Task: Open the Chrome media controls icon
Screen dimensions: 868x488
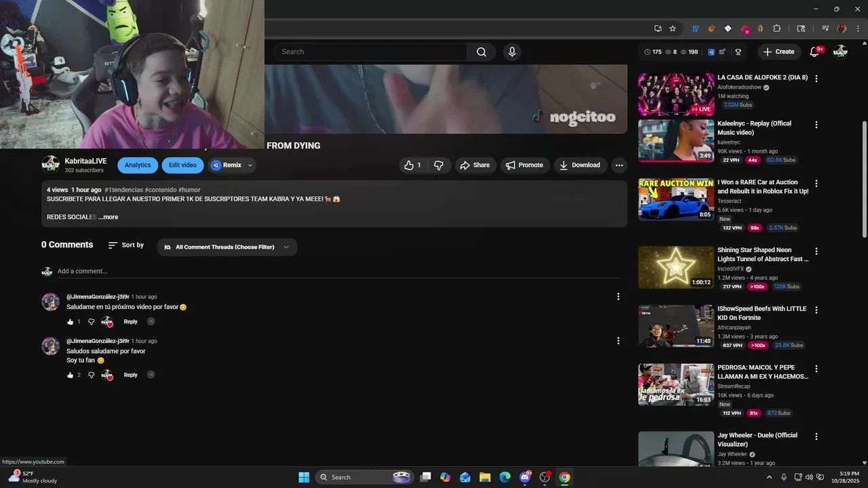Action: (825, 28)
